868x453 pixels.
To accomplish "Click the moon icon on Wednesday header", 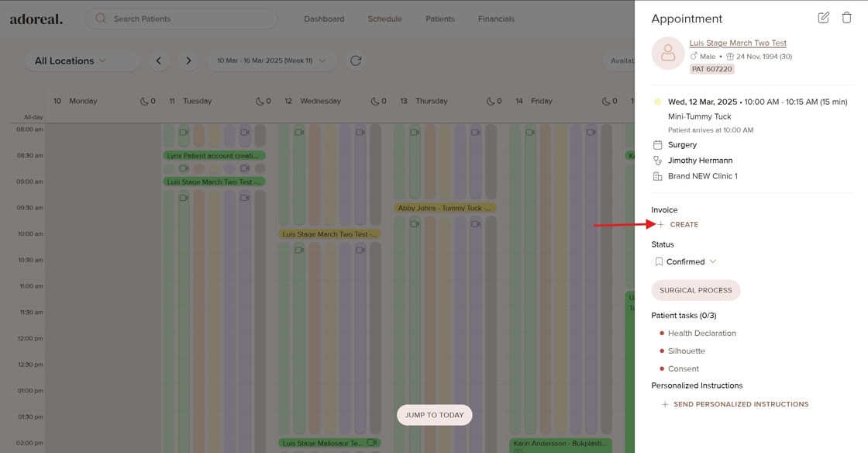I will (375, 101).
